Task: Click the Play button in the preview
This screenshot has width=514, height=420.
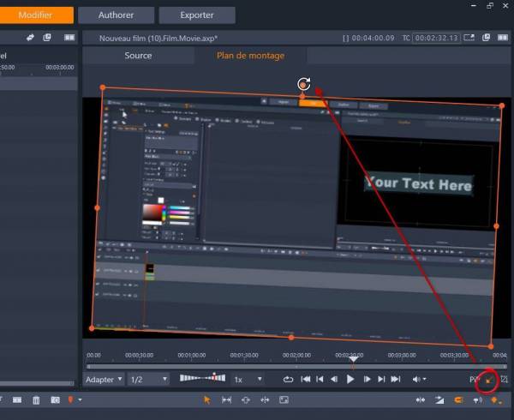Action: pos(350,379)
